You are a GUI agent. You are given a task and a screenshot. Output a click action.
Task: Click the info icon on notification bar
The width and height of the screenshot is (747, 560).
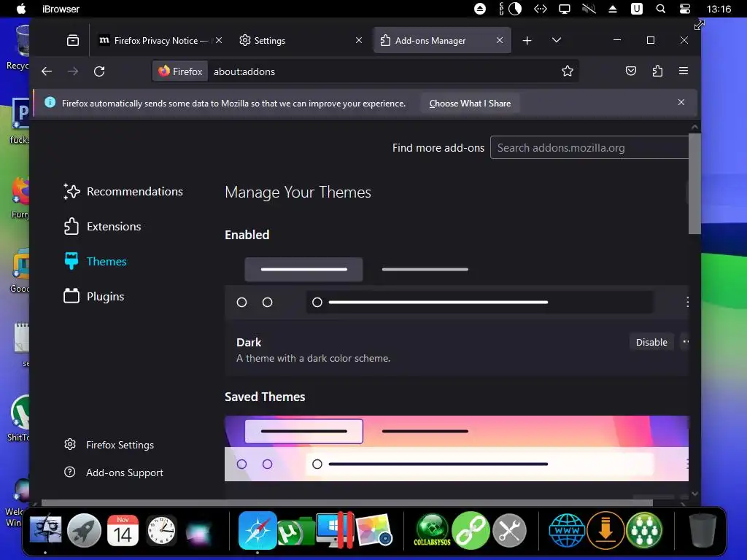[x=50, y=102]
